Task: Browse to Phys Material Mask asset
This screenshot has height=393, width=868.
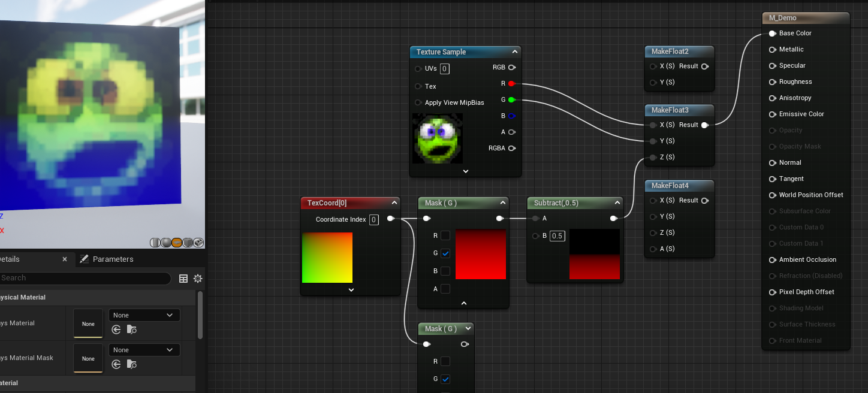Action: click(132, 364)
